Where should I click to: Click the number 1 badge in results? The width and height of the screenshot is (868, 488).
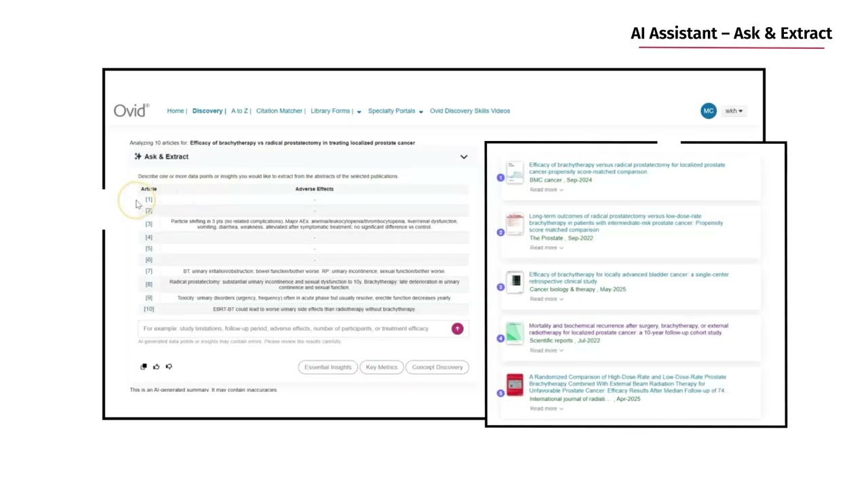[500, 178]
